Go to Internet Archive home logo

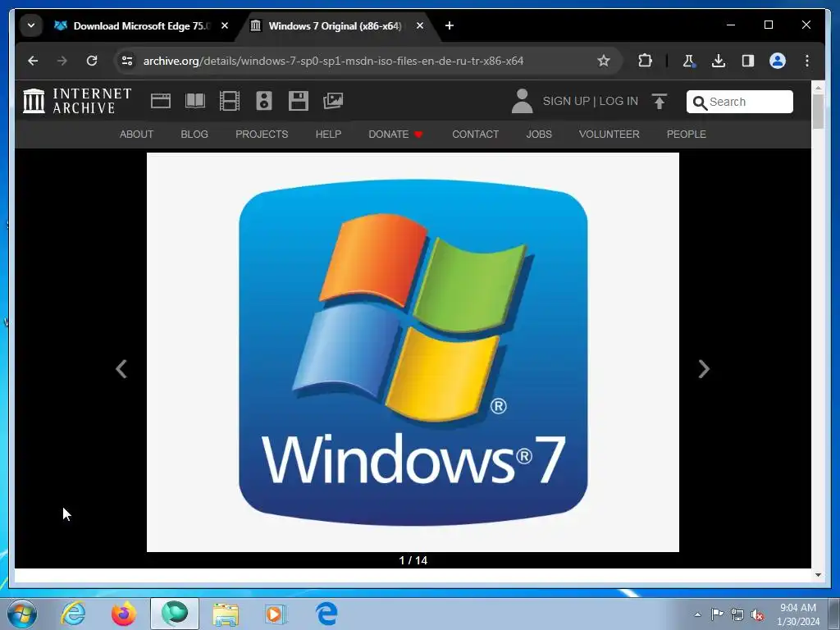(77, 101)
